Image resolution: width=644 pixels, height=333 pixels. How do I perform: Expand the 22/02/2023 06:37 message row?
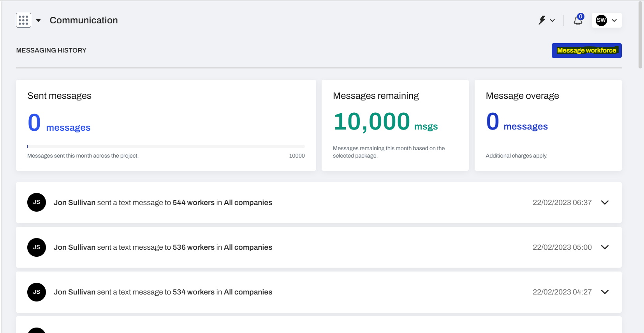click(x=605, y=202)
